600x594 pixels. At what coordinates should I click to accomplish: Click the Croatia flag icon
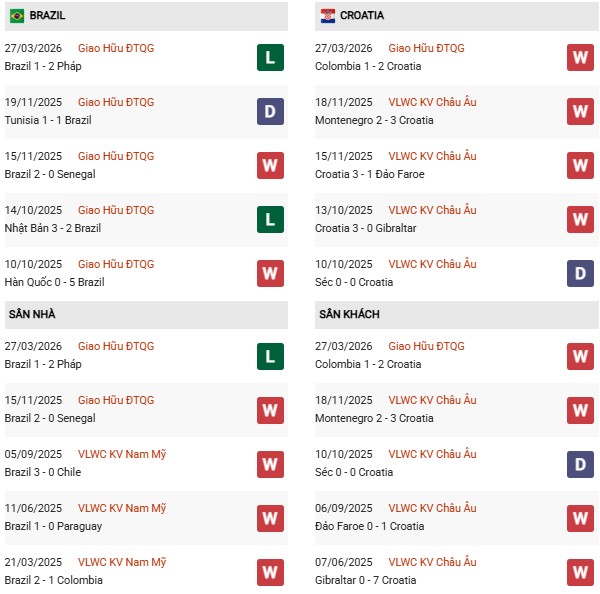point(327,16)
